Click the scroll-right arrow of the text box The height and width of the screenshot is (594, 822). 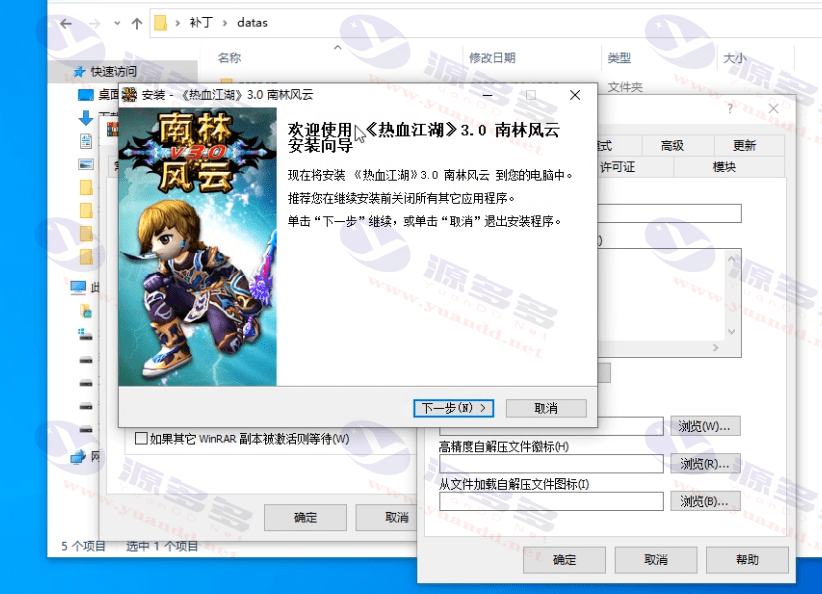pos(716,348)
